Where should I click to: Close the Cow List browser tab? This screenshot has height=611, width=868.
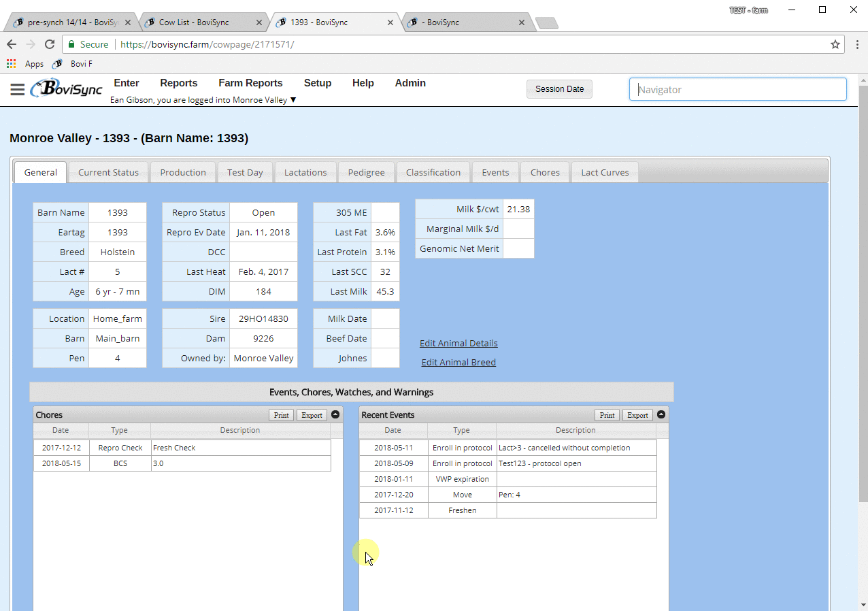point(259,22)
